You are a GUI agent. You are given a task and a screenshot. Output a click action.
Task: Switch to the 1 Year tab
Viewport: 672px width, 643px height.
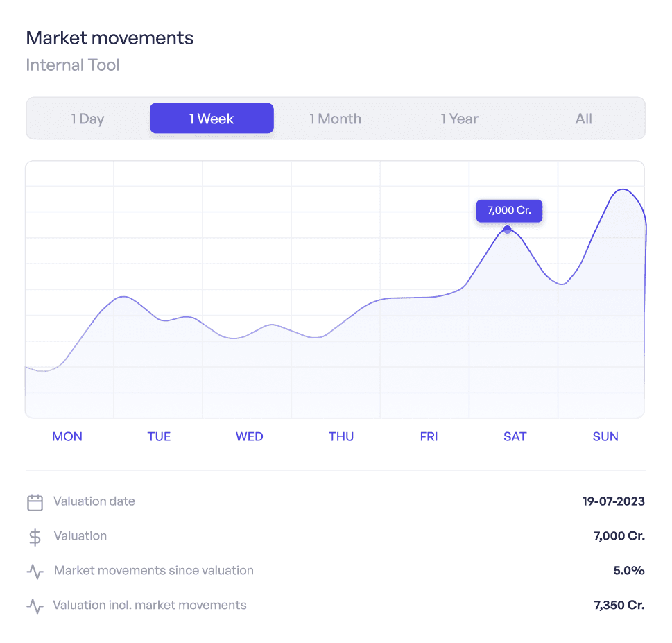[x=459, y=119]
